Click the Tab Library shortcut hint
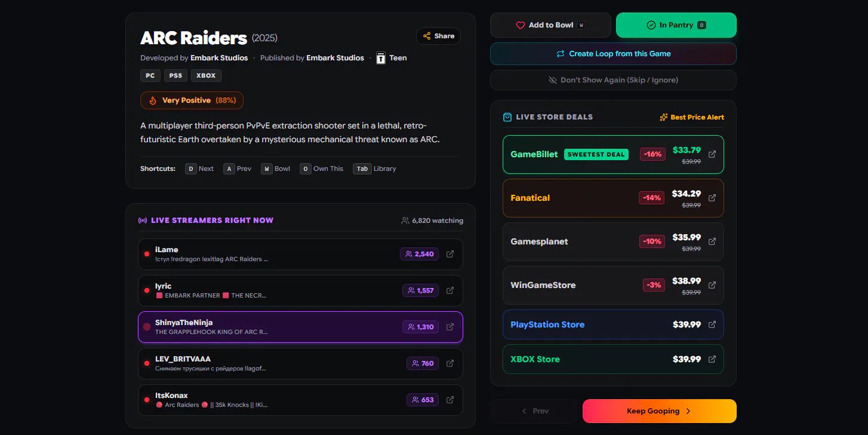Viewport: 868px width, 435px height. click(x=374, y=169)
